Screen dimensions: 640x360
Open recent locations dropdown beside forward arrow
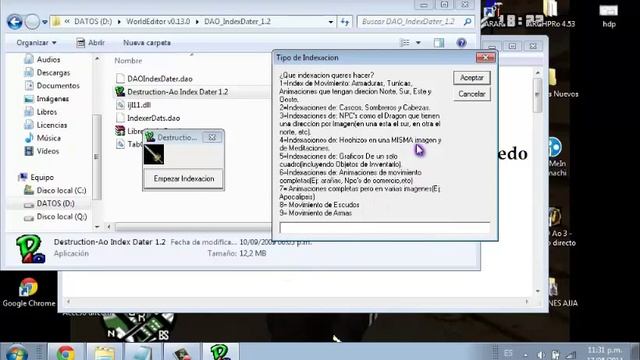click(44, 22)
